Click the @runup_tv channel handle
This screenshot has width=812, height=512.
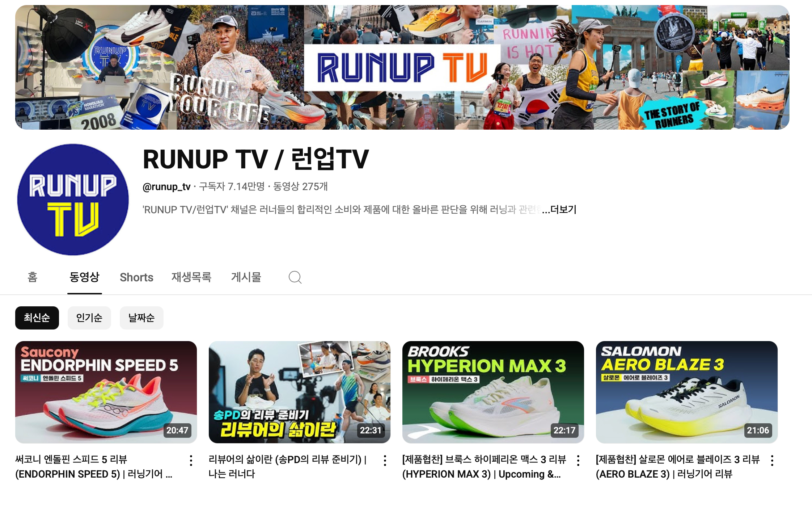coord(166,186)
